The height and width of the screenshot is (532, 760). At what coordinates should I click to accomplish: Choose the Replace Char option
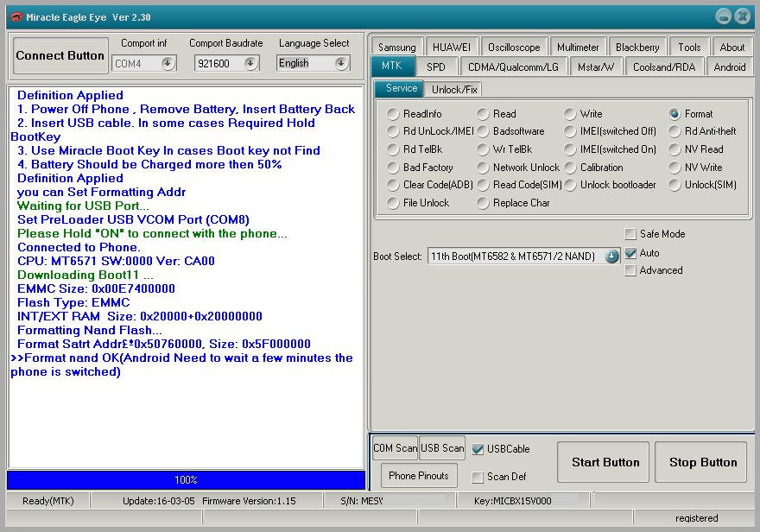[514, 203]
